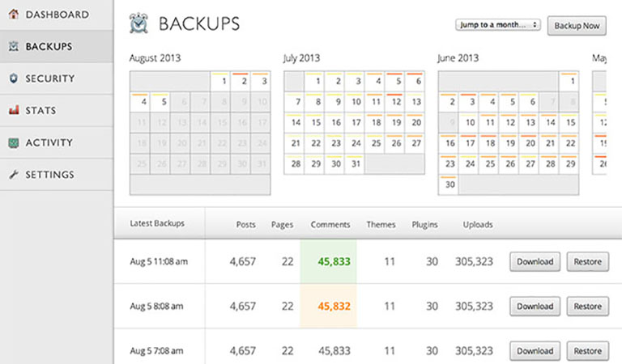
Task: Click the Dashboard house icon
Action: point(14,15)
